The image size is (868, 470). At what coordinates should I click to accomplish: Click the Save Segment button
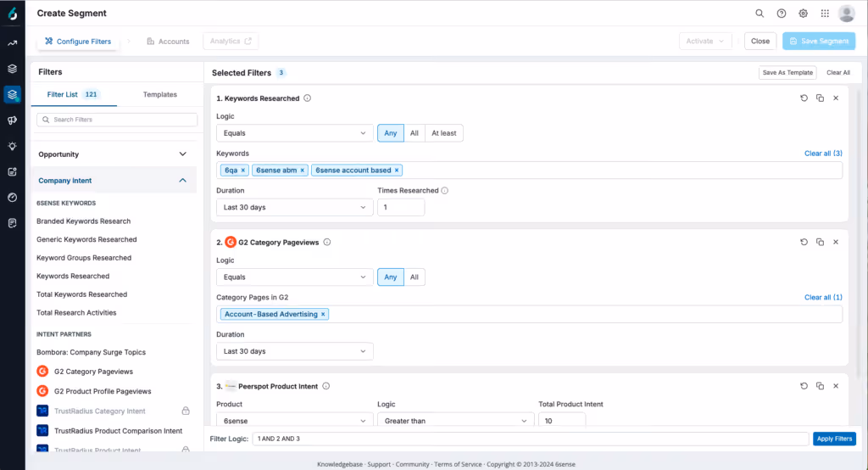coord(819,41)
